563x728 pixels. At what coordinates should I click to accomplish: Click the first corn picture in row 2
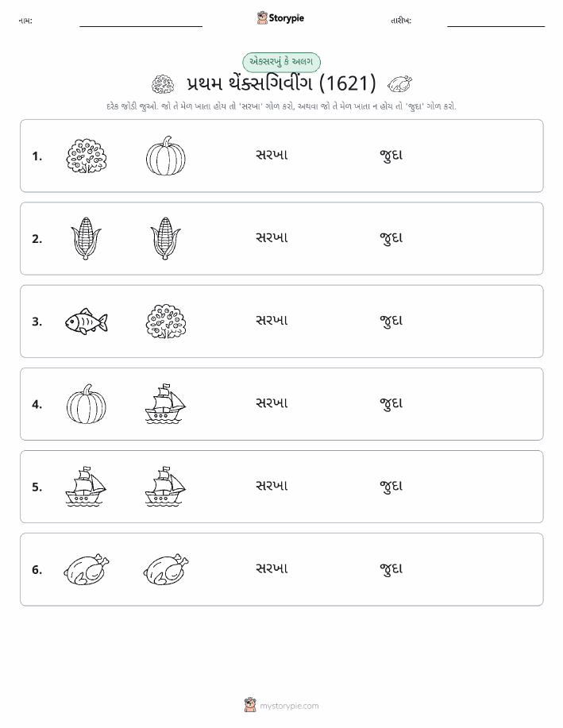[x=86, y=238]
